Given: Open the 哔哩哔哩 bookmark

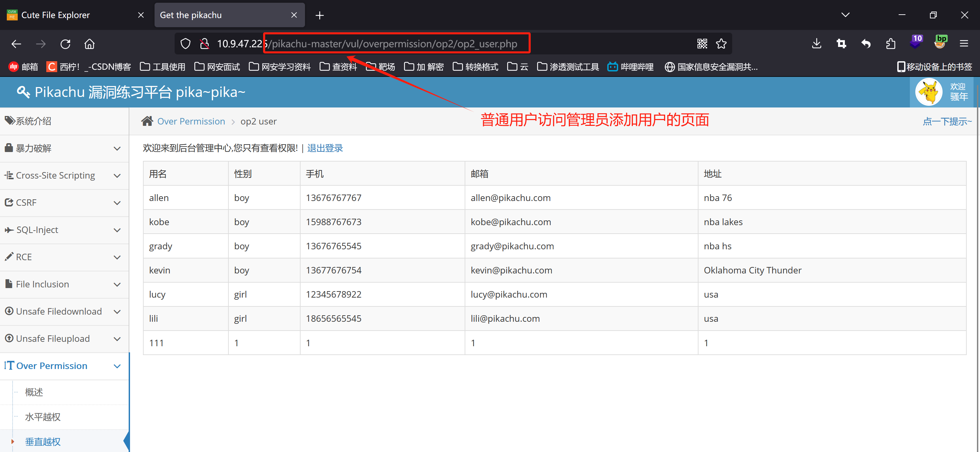Looking at the screenshot, I should pyautogui.click(x=631, y=67).
